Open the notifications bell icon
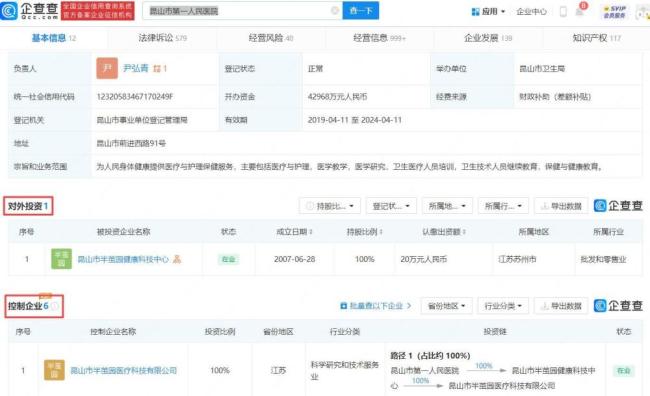The width and height of the screenshot is (650, 396). [x=580, y=11]
